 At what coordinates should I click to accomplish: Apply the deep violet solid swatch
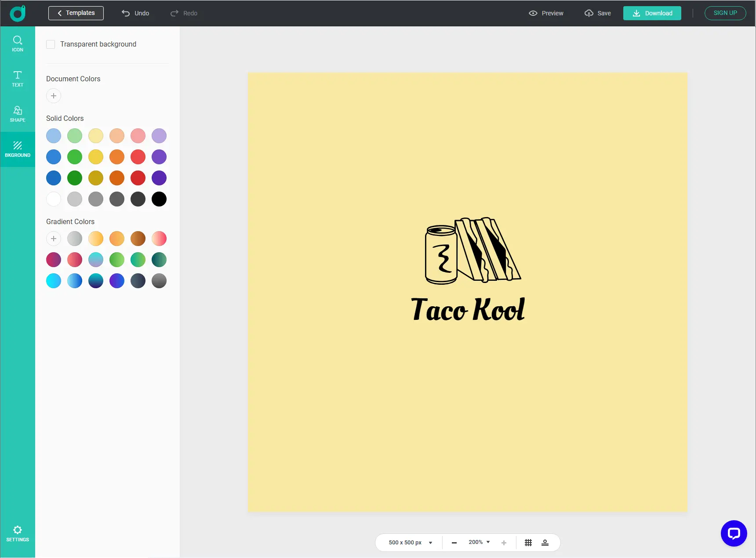click(x=159, y=178)
